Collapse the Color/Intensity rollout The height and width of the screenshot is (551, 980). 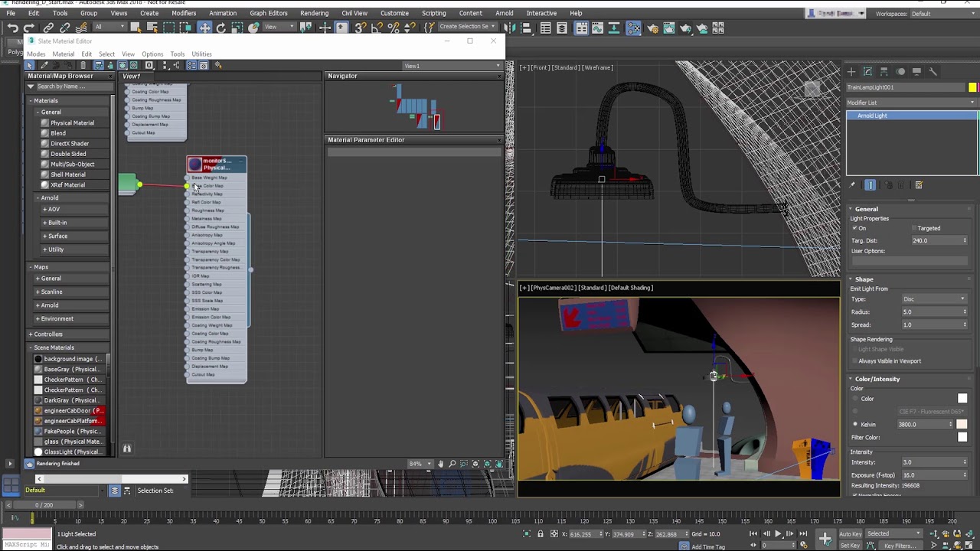[x=877, y=379]
